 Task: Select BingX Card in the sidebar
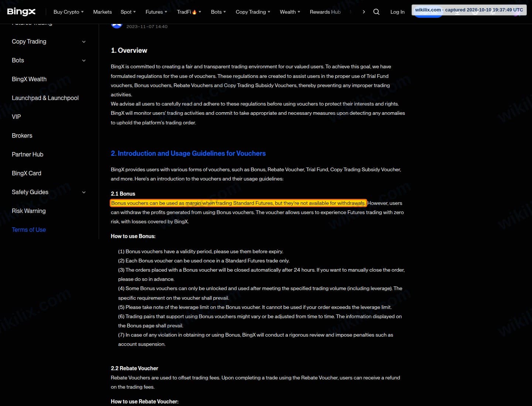[x=27, y=173]
